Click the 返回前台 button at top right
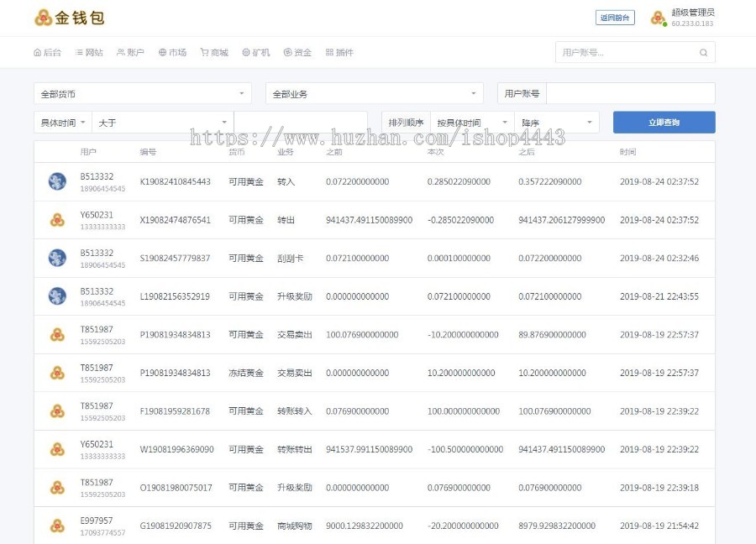756x544 pixels. tap(616, 18)
